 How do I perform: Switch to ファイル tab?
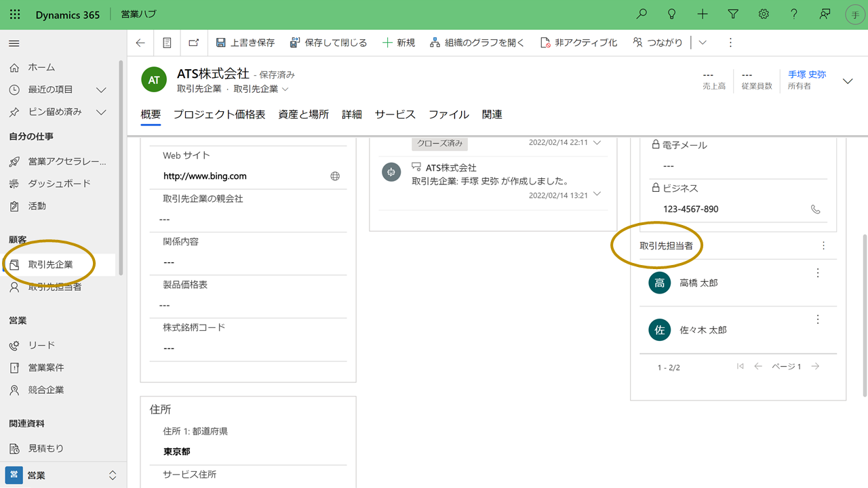(449, 115)
